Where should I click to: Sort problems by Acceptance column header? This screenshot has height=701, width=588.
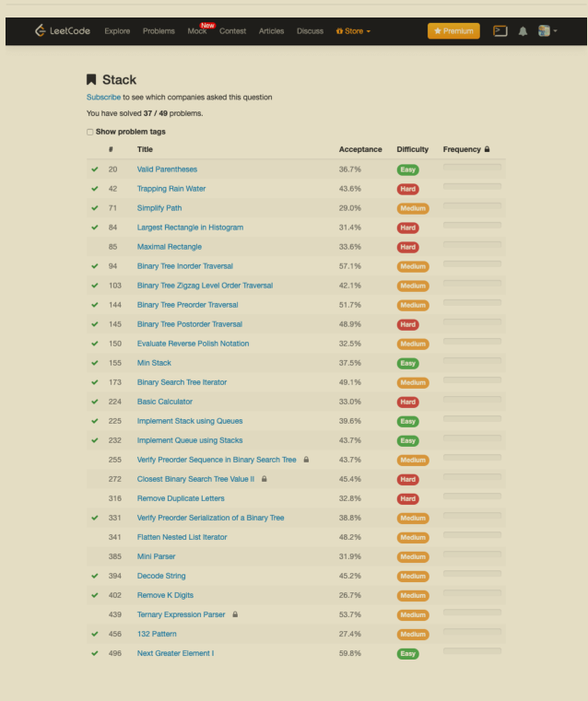point(359,149)
